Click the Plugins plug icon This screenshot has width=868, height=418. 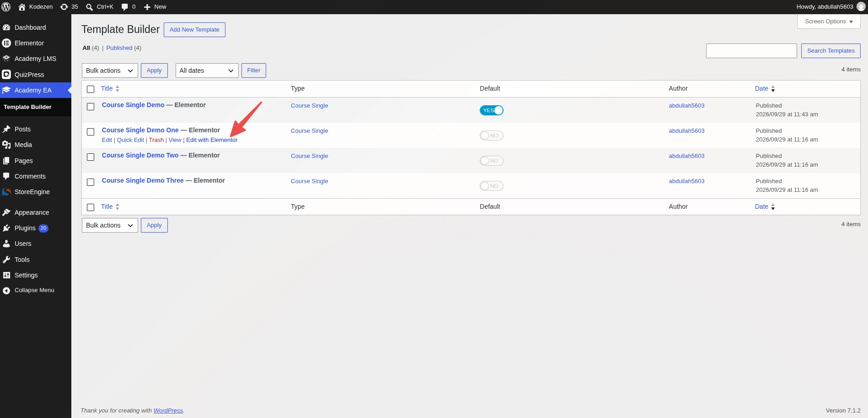[6, 228]
